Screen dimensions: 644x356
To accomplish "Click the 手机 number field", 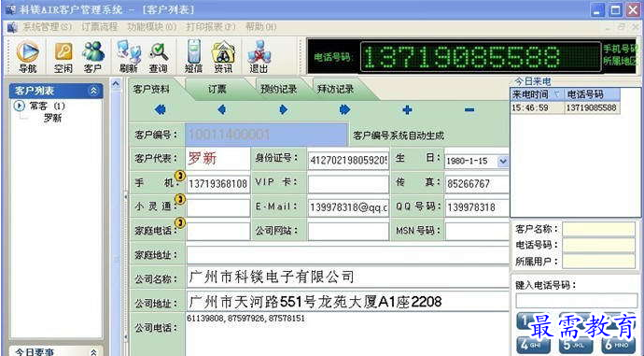I will [217, 184].
